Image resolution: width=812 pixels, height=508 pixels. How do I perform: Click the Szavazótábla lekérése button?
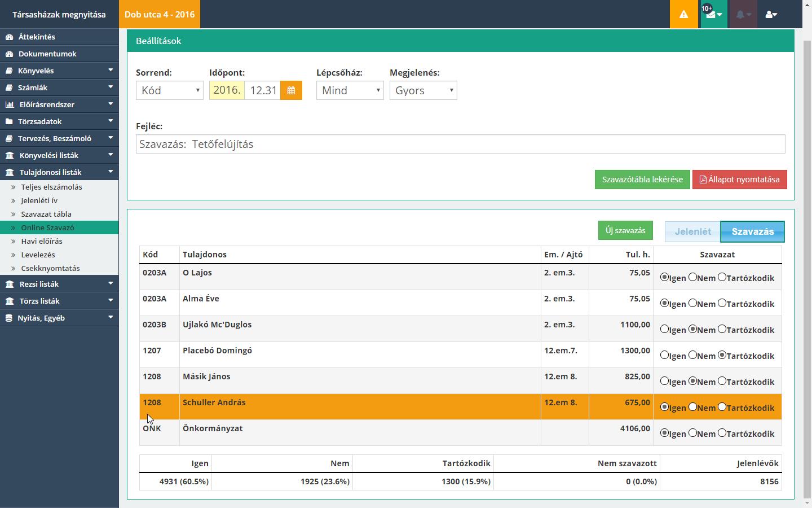(x=642, y=179)
